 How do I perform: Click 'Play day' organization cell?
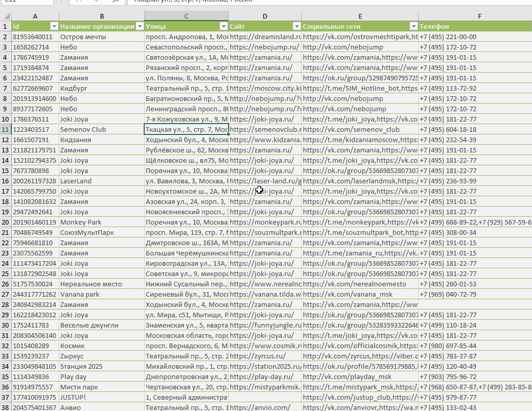pos(102,376)
